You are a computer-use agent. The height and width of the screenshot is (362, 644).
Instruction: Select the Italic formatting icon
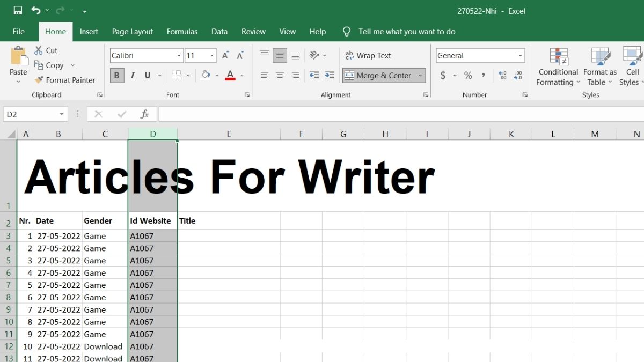click(x=132, y=75)
